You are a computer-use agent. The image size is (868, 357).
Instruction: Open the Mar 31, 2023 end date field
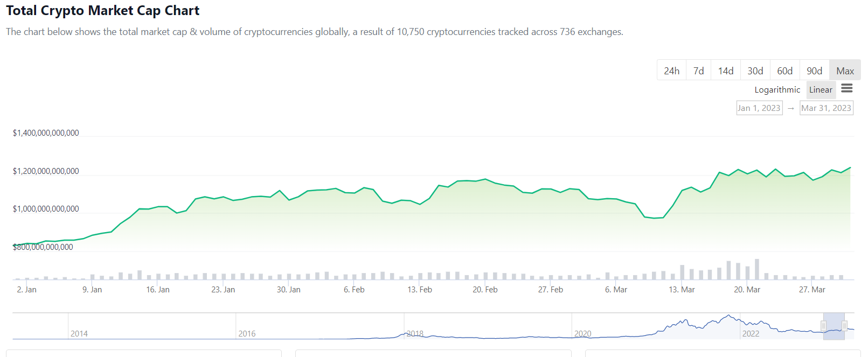[x=827, y=108]
